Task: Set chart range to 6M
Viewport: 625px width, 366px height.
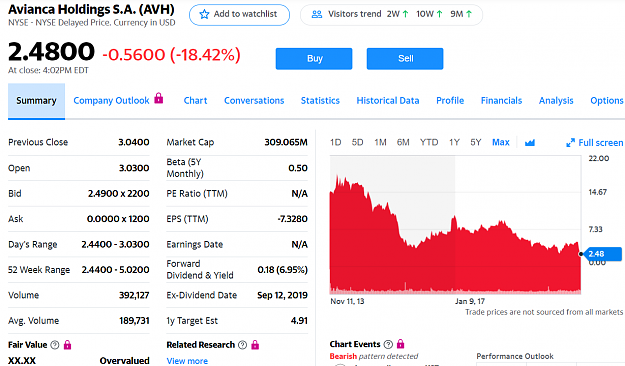Action: [403, 142]
